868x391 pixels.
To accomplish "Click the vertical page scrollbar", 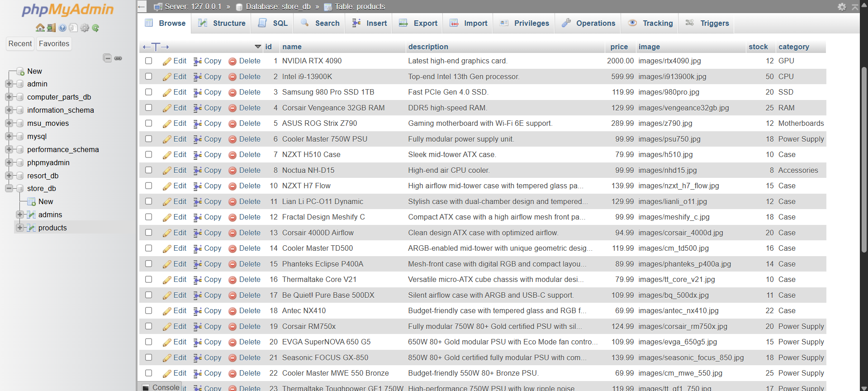I will [864, 159].
